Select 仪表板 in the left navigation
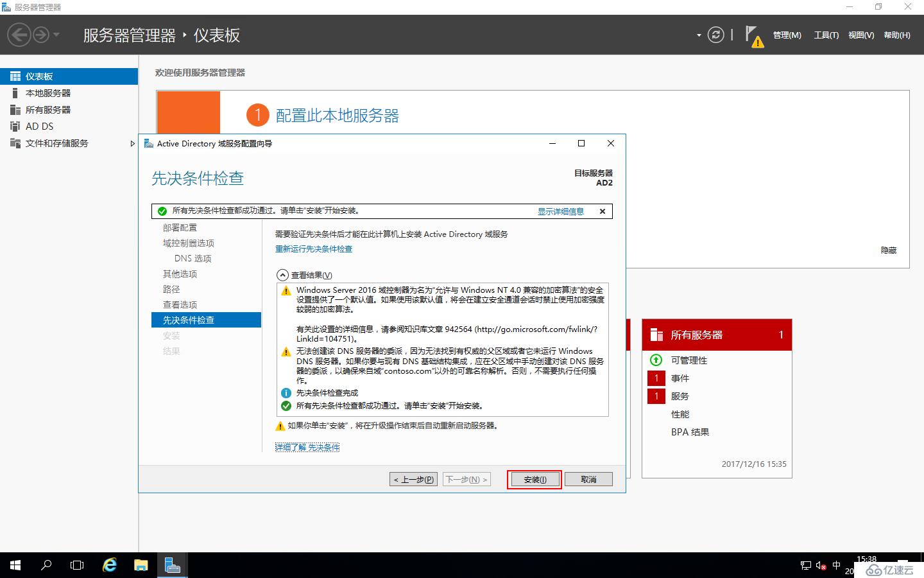Viewport: 924px width, 578px height. pos(69,76)
